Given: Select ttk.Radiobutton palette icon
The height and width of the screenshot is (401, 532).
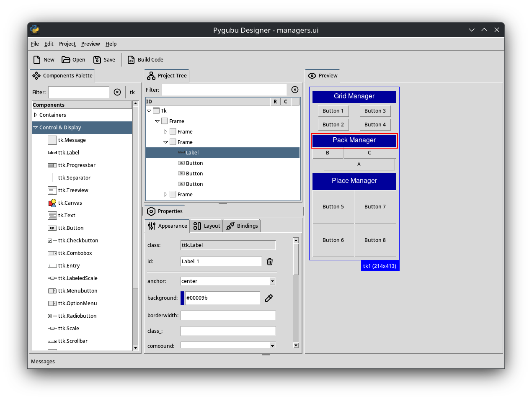Looking at the screenshot, I should (x=52, y=316).
